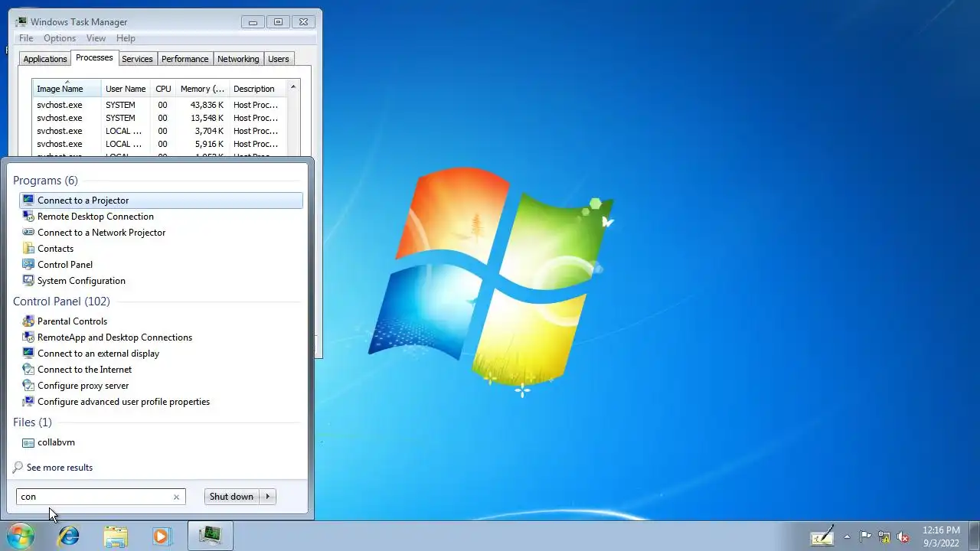Select the svchost.exe row using 43,836 K
Image resolution: width=980 pixels, height=551 pixels.
(x=159, y=105)
